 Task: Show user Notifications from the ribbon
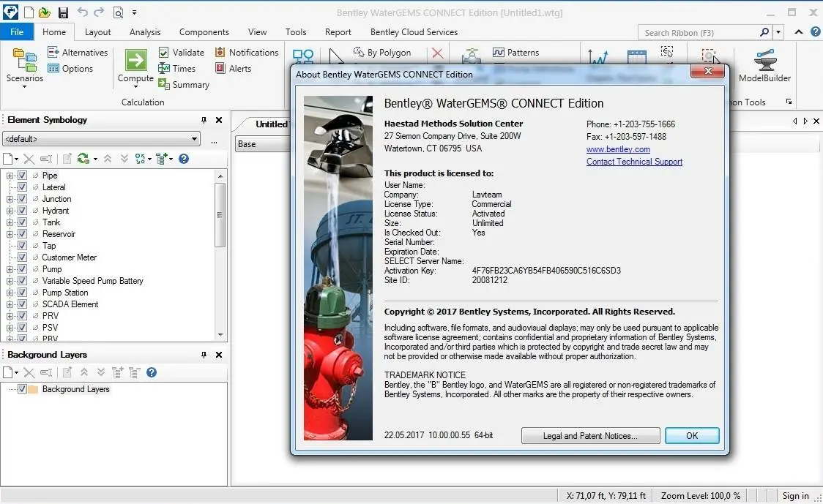click(x=247, y=52)
